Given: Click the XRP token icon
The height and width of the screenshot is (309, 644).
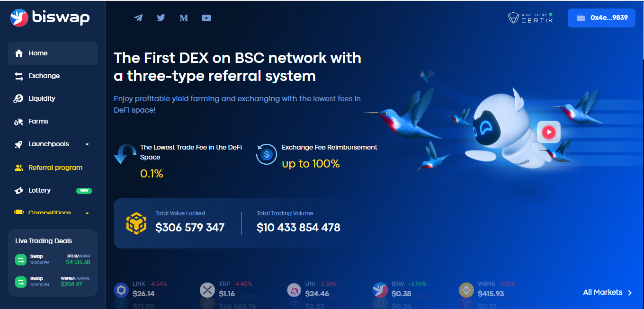Looking at the screenshot, I should [207, 290].
